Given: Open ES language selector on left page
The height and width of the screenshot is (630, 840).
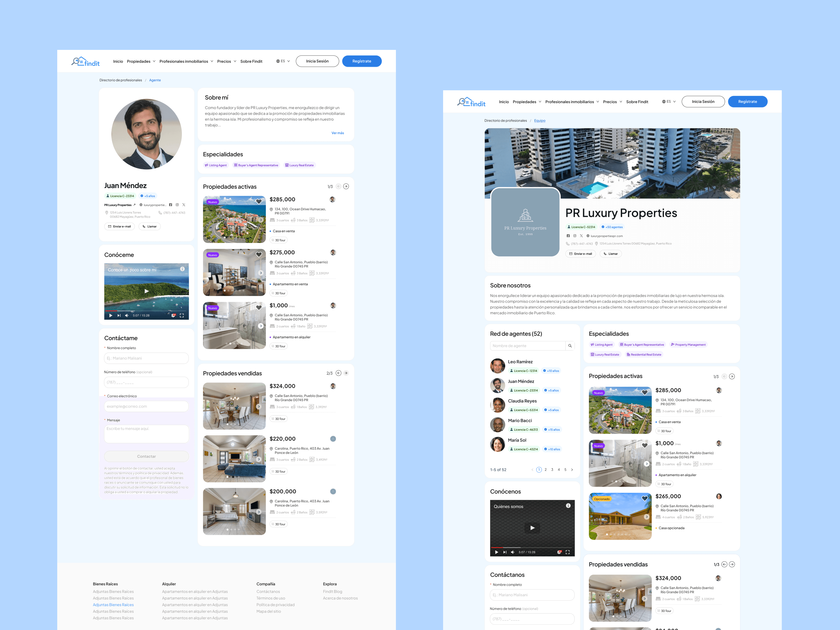Looking at the screenshot, I should (x=283, y=61).
